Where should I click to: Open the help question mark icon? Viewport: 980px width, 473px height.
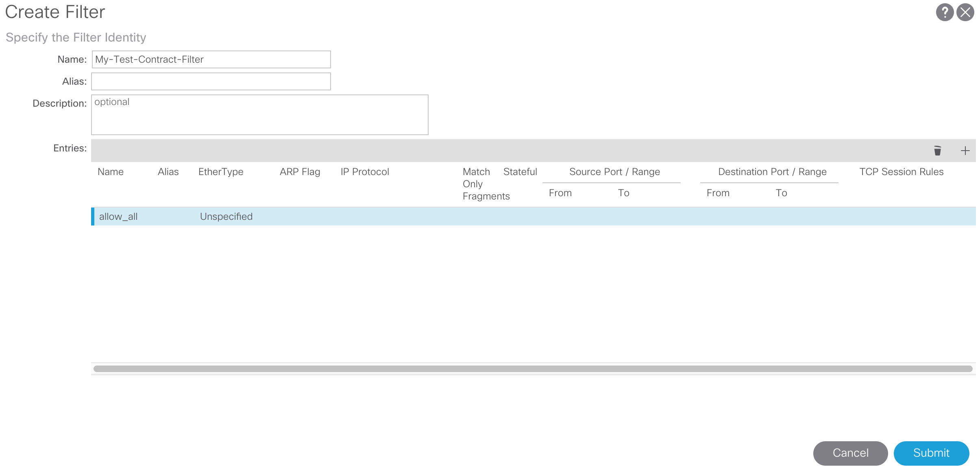(945, 12)
